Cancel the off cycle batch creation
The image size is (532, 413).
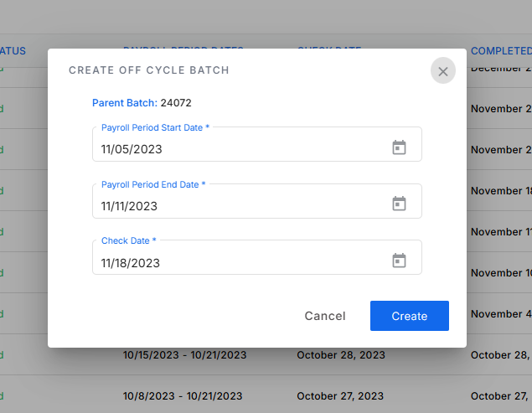tap(325, 316)
